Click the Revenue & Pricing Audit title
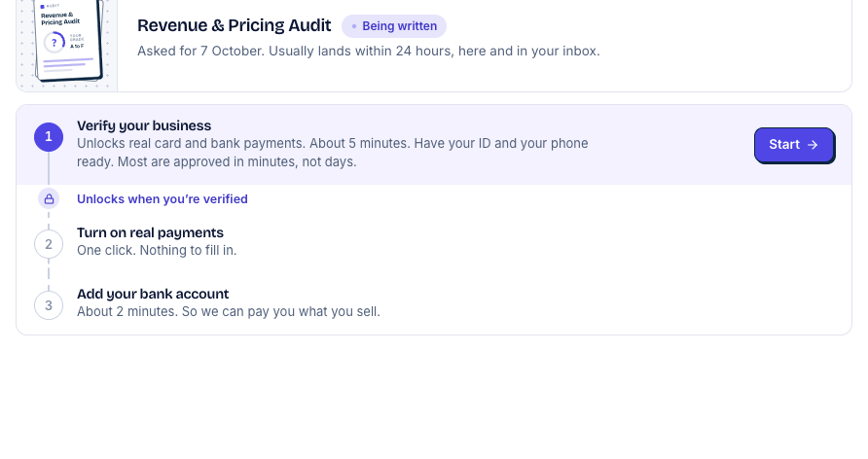Viewport: 868px width, 459px height. (235, 25)
